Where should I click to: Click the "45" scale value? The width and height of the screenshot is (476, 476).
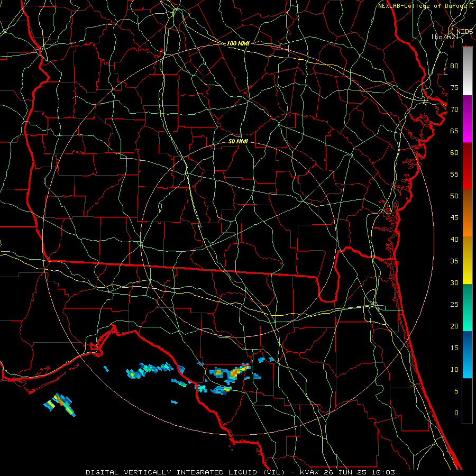coord(454,218)
